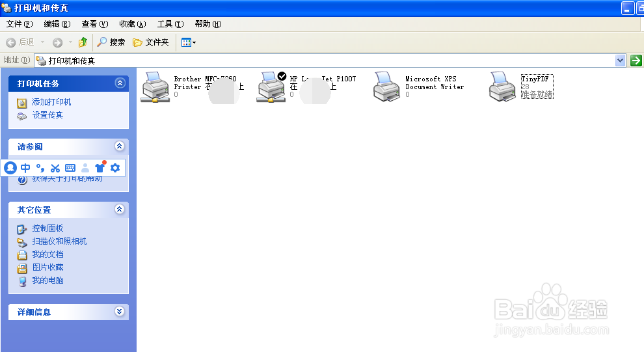Image resolution: width=644 pixels, height=352 pixels.
Task: Open the Tools (工具) menu
Action: (x=170, y=24)
